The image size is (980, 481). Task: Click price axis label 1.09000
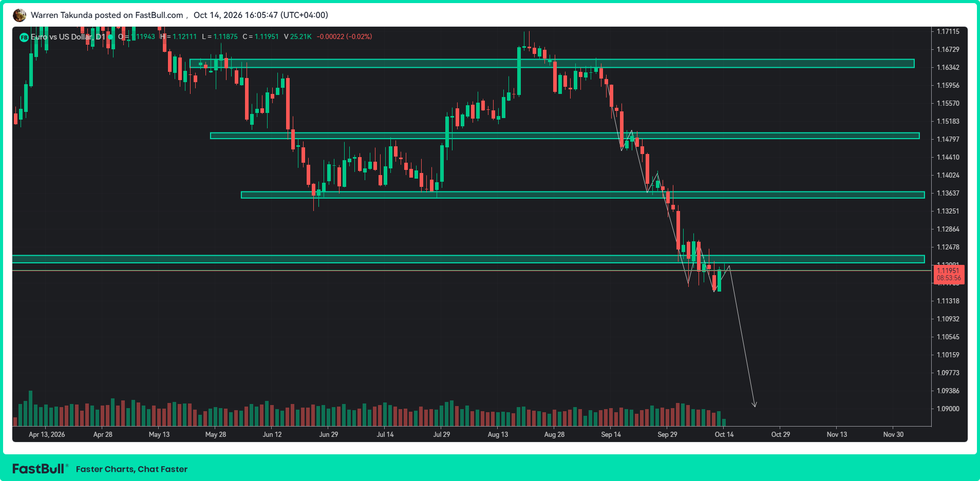(x=948, y=409)
